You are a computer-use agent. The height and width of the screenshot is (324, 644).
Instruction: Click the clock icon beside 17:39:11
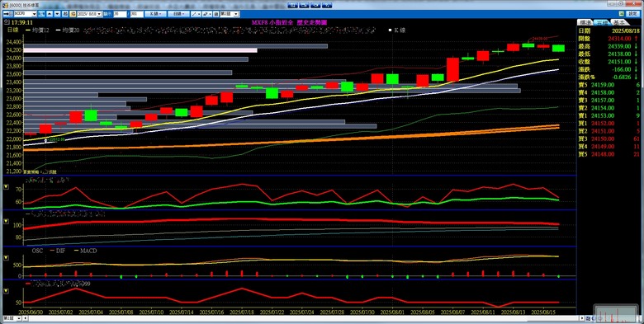coord(7,22)
